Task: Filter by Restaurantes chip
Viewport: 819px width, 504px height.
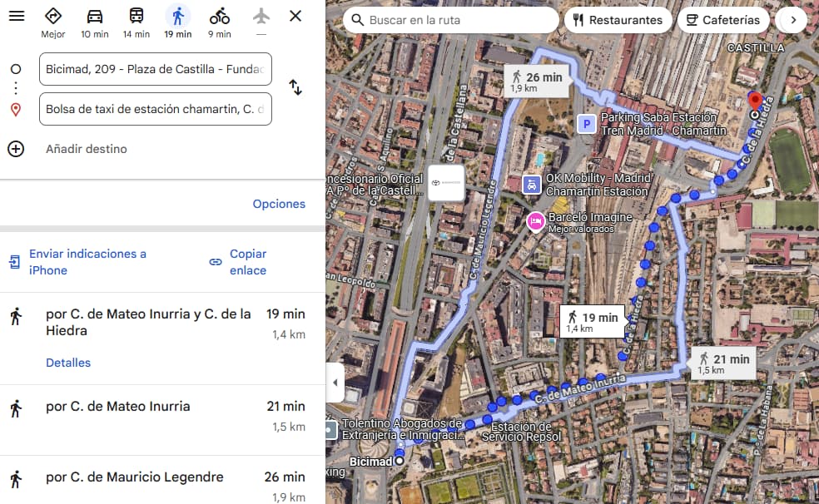Action: point(618,20)
